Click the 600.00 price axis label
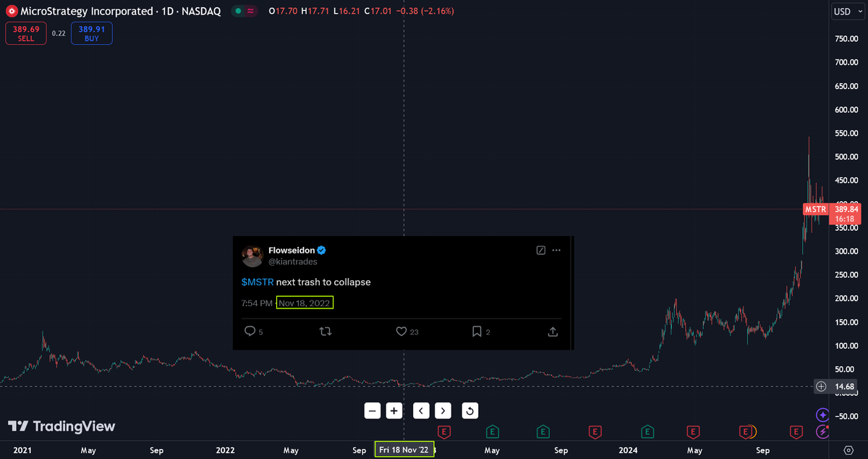Viewport: 868px width, 459px height. coord(846,110)
